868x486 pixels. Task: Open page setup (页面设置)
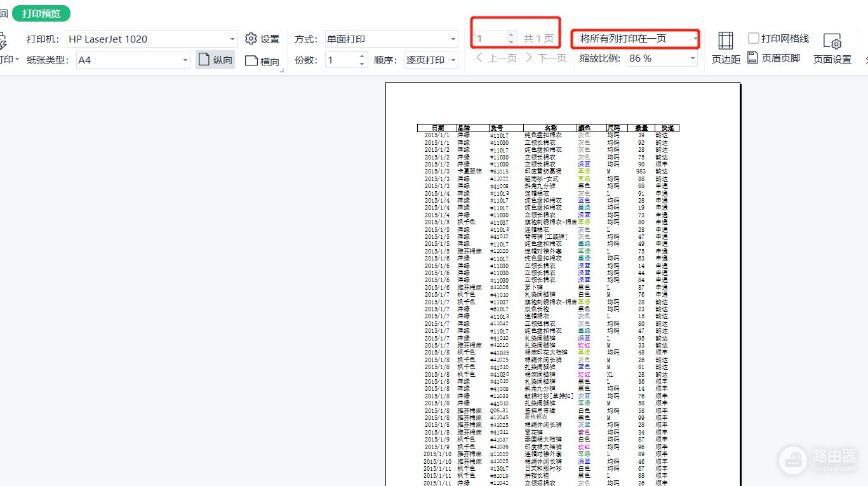(x=832, y=48)
